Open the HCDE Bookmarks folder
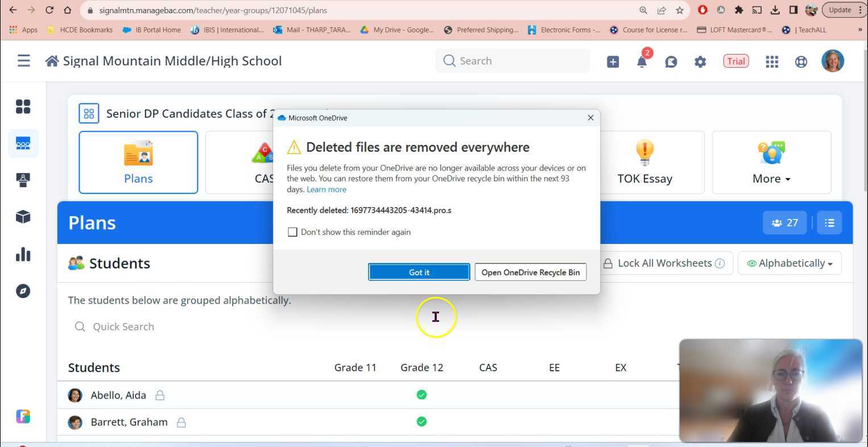This screenshot has width=868, height=447. [x=80, y=30]
